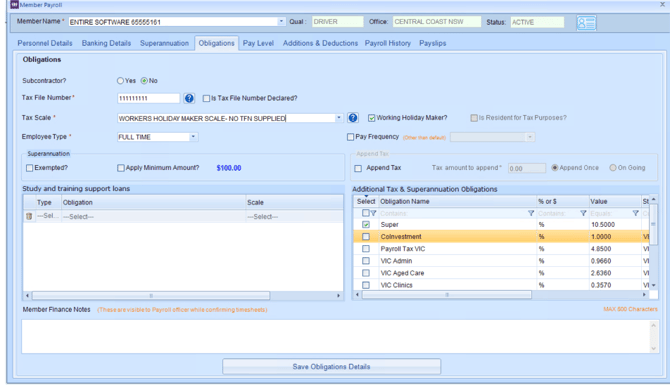Tick Is Tax File Number Declared checkbox
670x385 pixels.
(x=206, y=98)
